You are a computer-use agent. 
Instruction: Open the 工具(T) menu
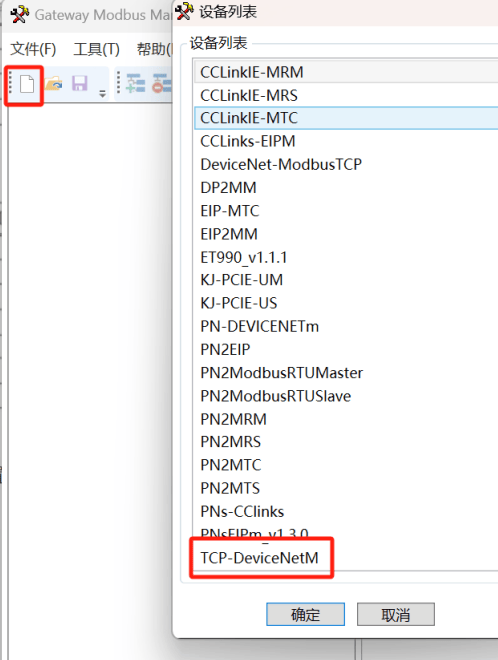pyautogui.click(x=96, y=49)
